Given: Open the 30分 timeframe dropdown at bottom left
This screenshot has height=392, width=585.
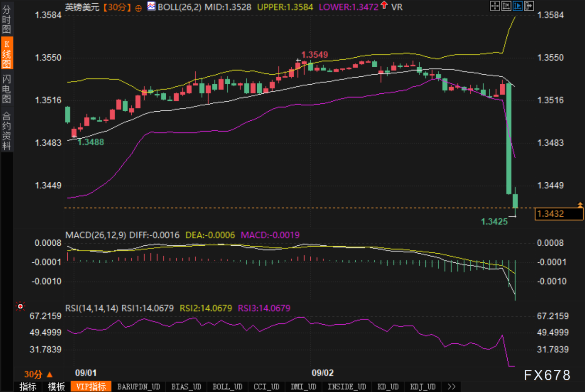Looking at the screenshot, I should tap(39, 374).
